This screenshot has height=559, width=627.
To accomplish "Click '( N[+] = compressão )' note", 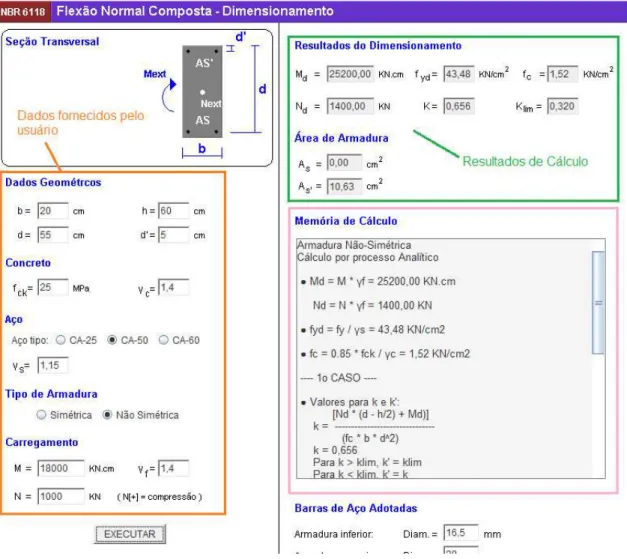I will tap(160, 497).
